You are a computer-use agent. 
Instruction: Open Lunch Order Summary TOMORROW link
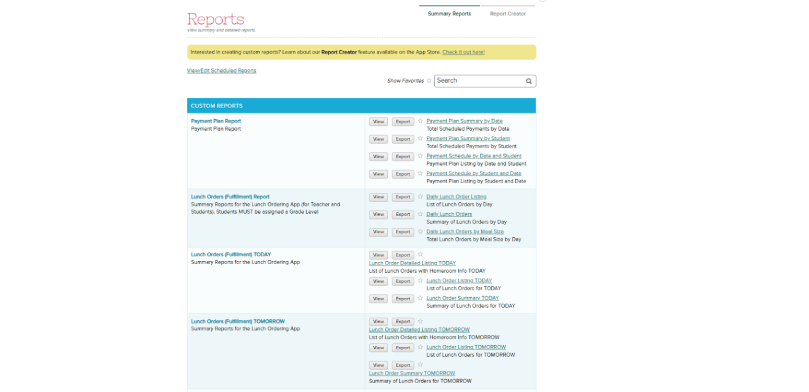[x=412, y=373]
